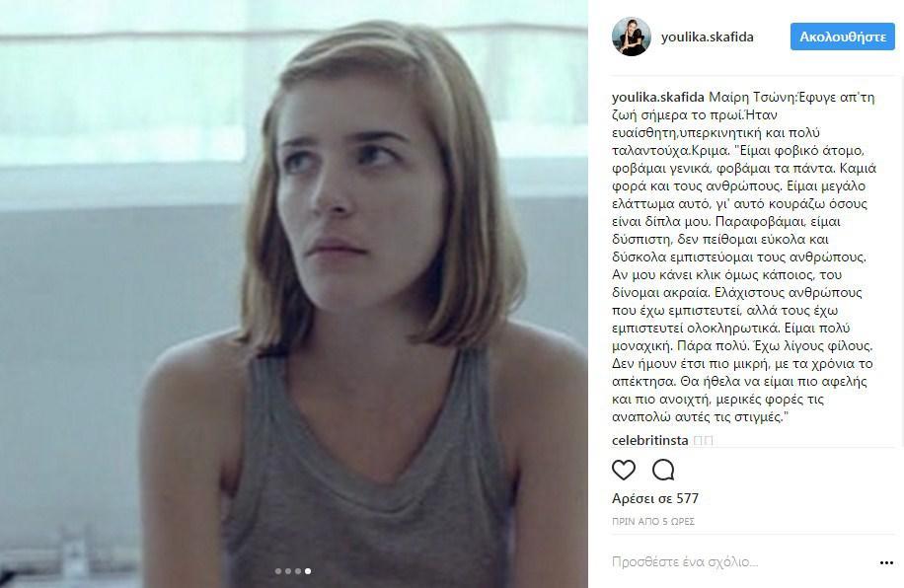Visit the celebritinsta commenter profile
The width and height of the screenshot is (904, 588).
[x=649, y=440]
